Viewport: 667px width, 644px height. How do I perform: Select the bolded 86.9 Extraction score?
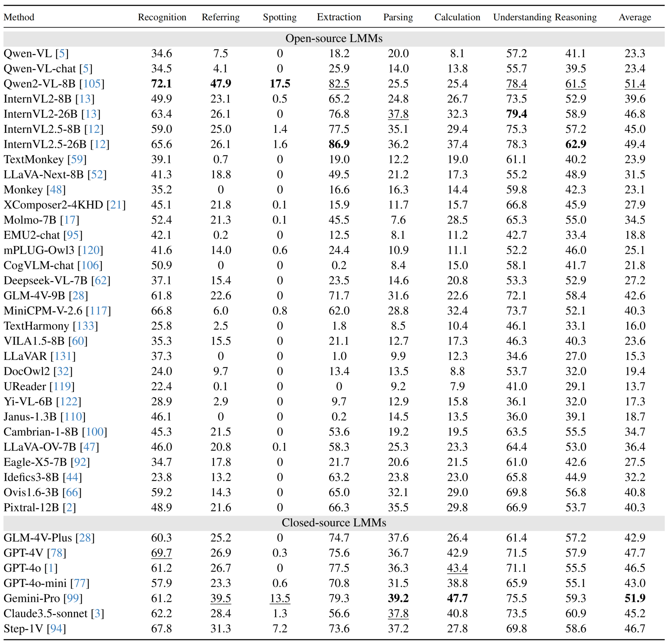pos(339,144)
